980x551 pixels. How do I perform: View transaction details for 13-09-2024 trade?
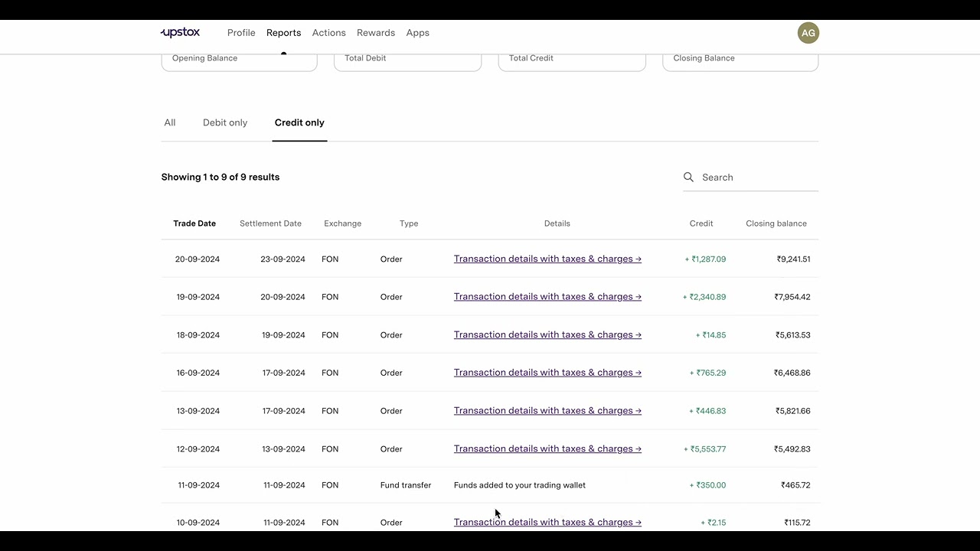(x=547, y=411)
